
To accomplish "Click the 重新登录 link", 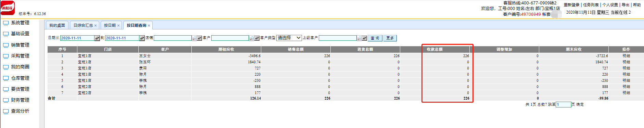I will click(571, 5).
